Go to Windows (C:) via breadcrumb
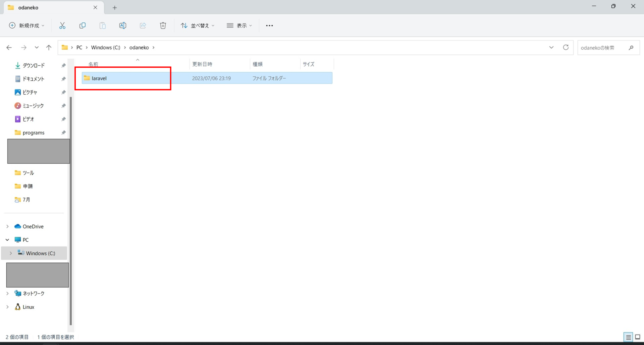Image resolution: width=644 pixels, height=345 pixels. pos(105,47)
